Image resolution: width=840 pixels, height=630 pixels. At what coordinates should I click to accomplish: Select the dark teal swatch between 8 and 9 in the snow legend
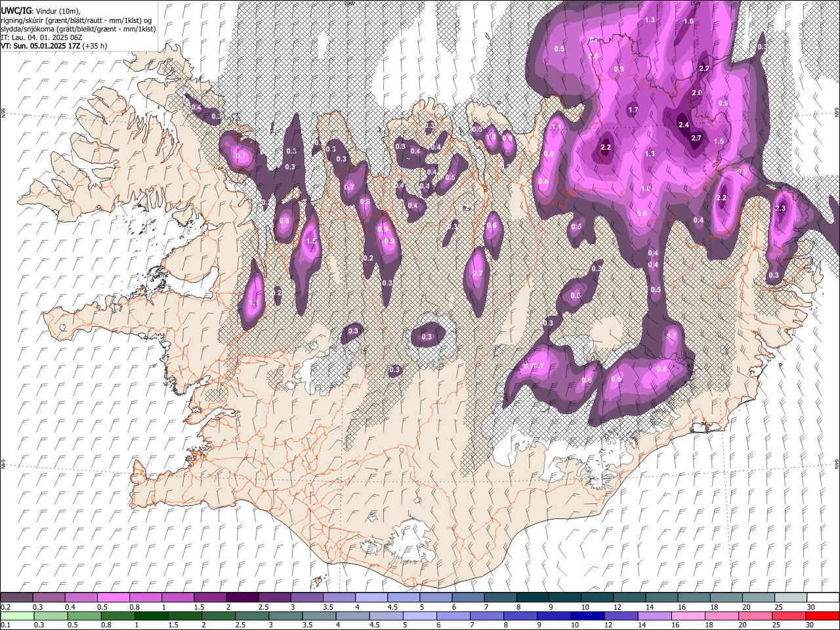click(532, 598)
